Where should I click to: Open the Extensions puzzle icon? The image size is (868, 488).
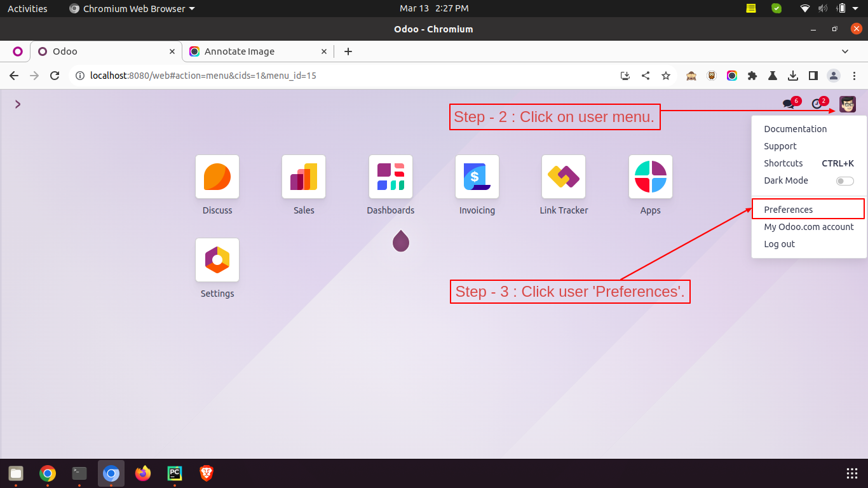pos(752,76)
